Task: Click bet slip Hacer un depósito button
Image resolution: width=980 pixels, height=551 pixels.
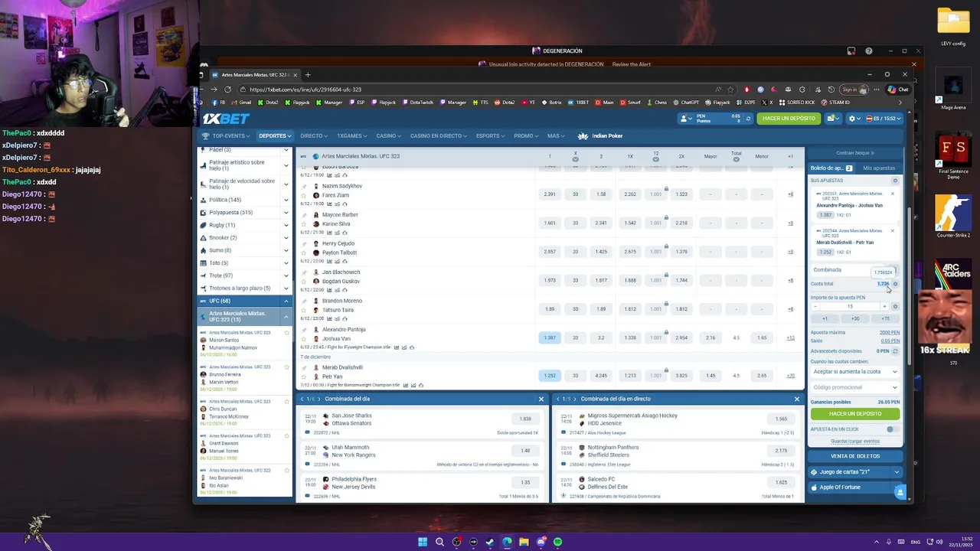Action: (x=855, y=414)
